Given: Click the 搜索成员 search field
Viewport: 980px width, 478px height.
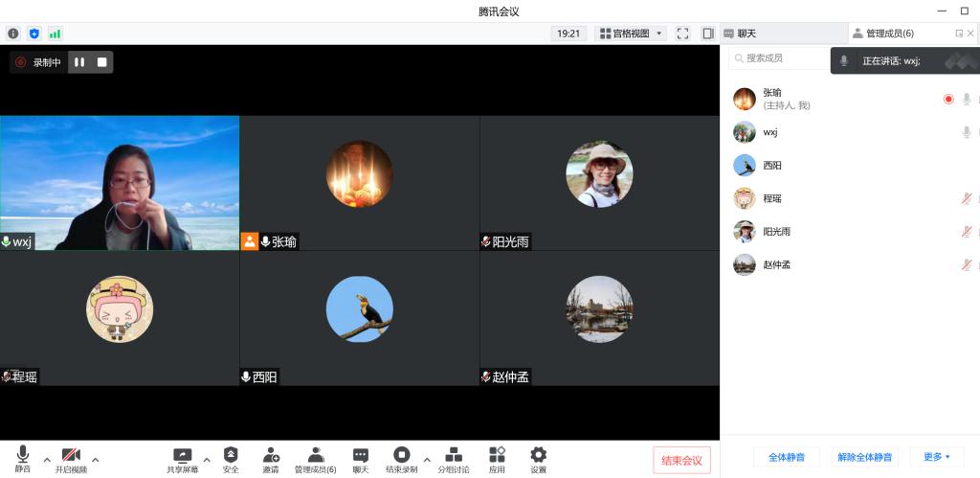Looking at the screenshot, I should click(781, 58).
